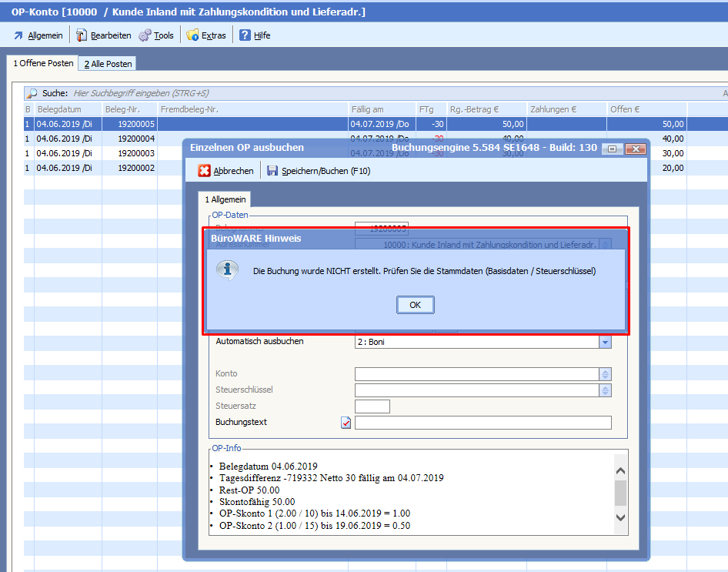
Task: Click the Speichern/Buchen floppy disk icon
Action: [272, 171]
